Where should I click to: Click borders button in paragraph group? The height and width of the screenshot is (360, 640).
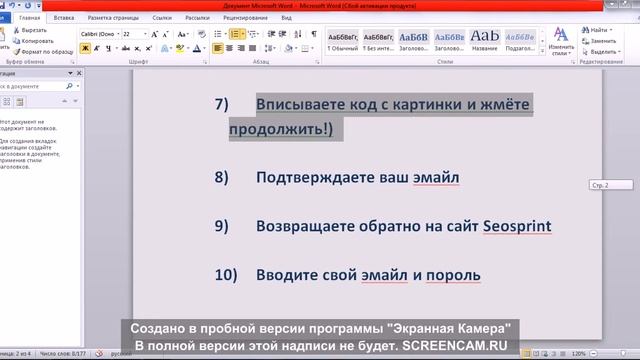pyautogui.click(x=305, y=49)
